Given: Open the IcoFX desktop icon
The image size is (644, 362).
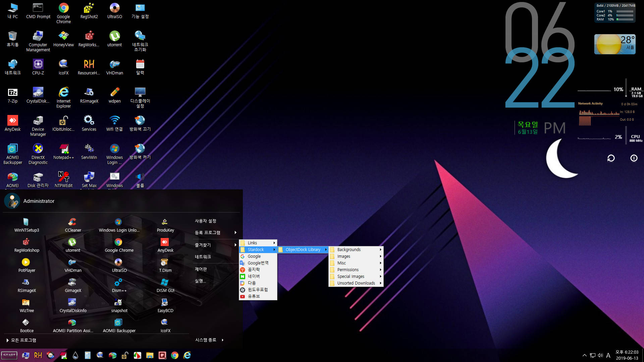Looking at the screenshot, I should pos(63,67).
